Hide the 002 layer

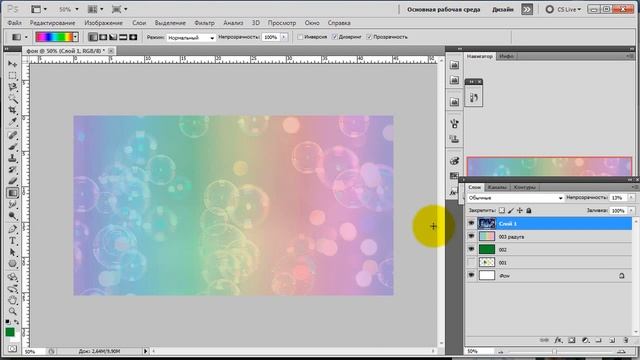point(471,249)
